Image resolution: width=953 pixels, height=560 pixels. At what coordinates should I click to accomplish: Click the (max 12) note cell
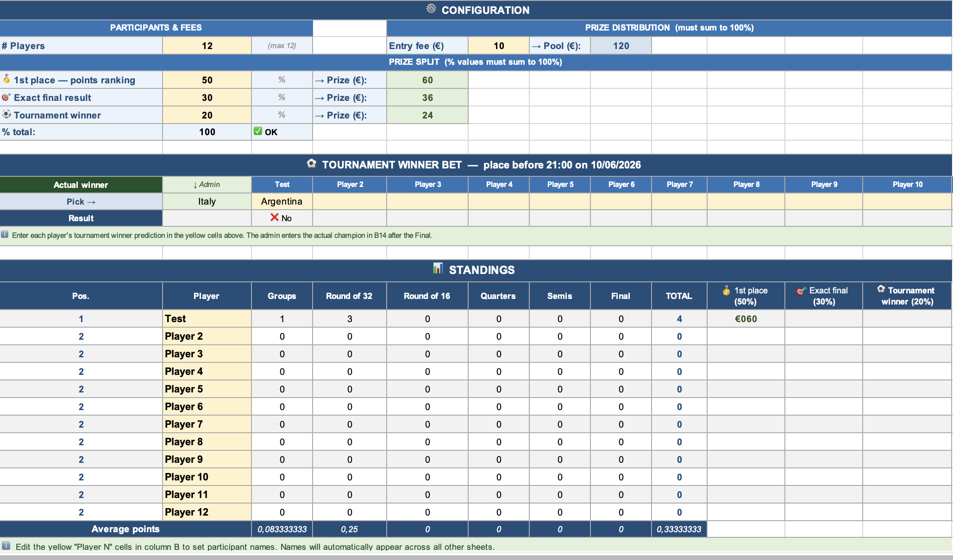pyautogui.click(x=282, y=46)
